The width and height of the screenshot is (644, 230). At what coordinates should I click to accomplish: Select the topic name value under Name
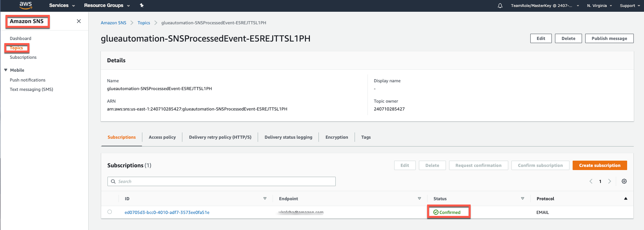point(160,89)
